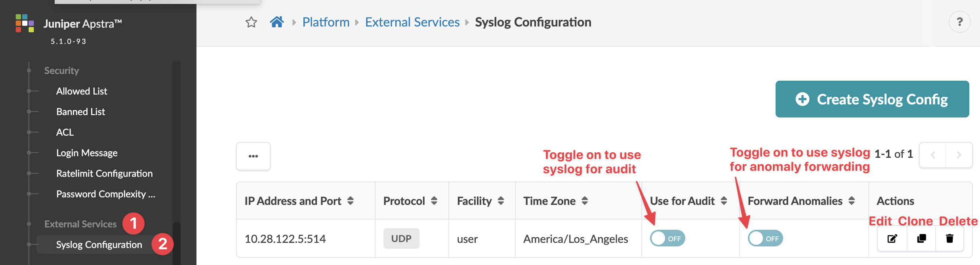Edit the syslog config row

tap(892, 238)
